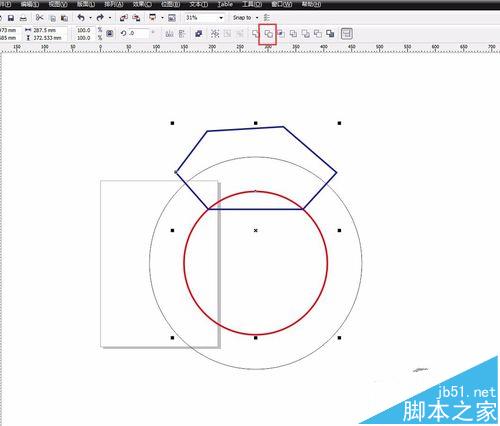Click the Import icon
Screen dimensions: 500x426
[x=124, y=18]
